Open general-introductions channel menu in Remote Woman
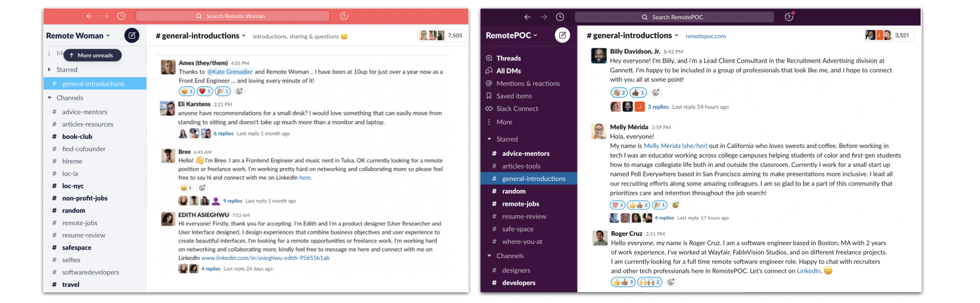Viewport: 980px width, 303px height. [x=201, y=36]
